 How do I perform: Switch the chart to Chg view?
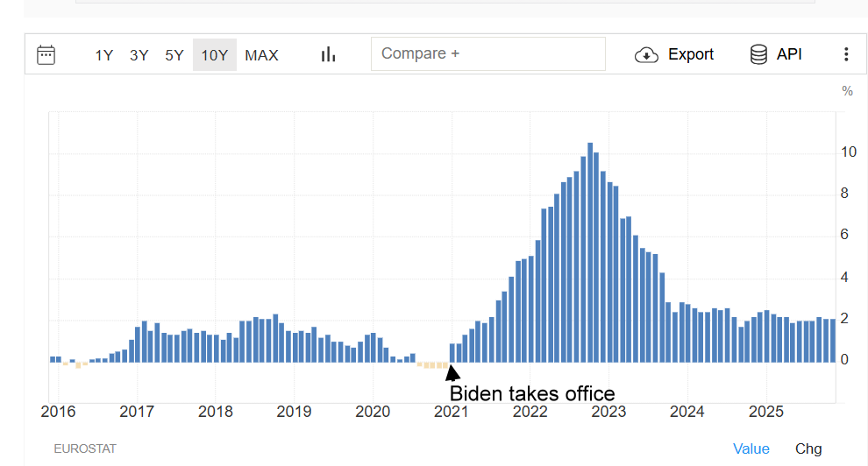(808, 448)
